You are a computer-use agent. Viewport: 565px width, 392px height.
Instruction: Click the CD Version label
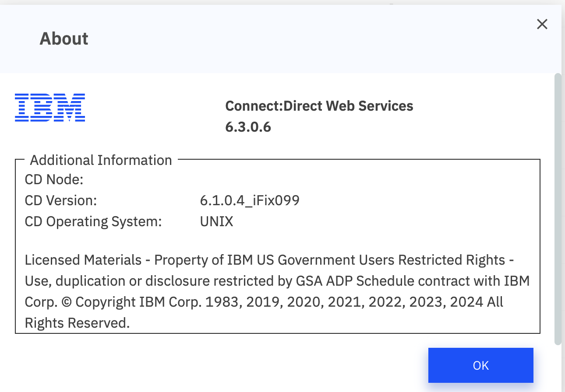point(61,200)
